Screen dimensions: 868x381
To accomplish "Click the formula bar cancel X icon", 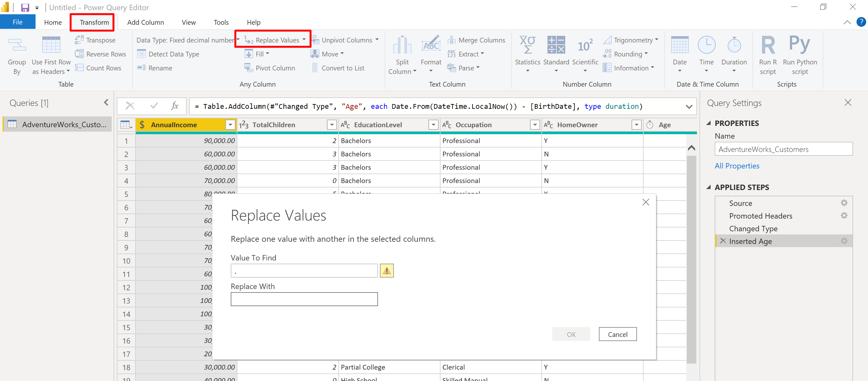I will (130, 106).
